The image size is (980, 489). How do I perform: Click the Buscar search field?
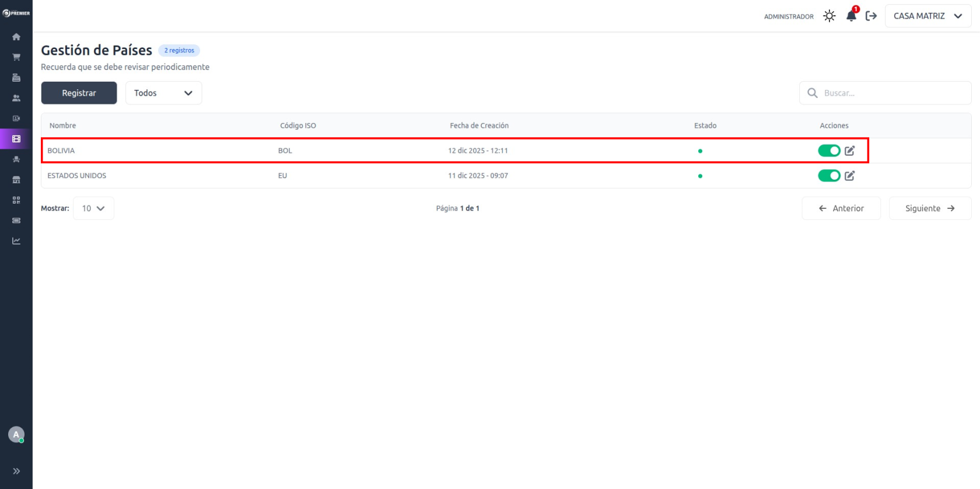pyautogui.click(x=892, y=93)
